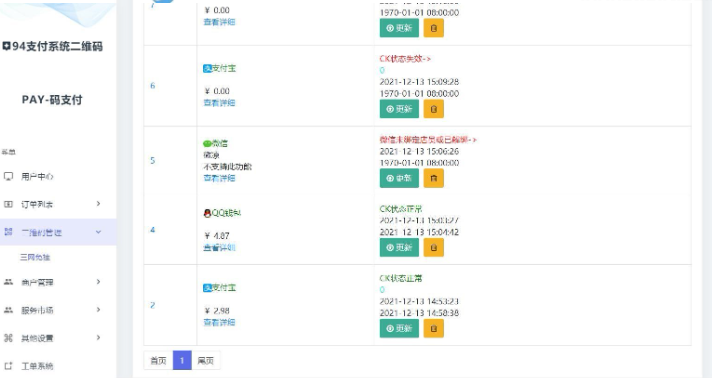Click the logo icon beside 94支付系统二维码

pyautogui.click(x=6, y=46)
